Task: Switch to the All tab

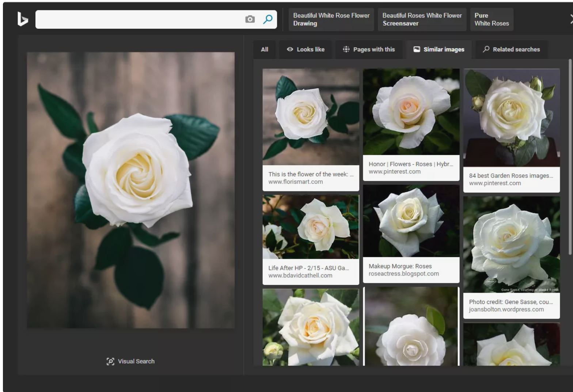Action: (265, 49)
